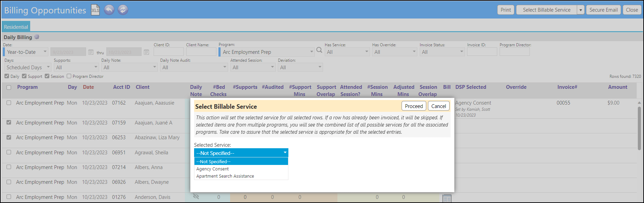Expand the Select Billable Service arrow menu
The height and width of the screenshot is (203, 644).
581,10
